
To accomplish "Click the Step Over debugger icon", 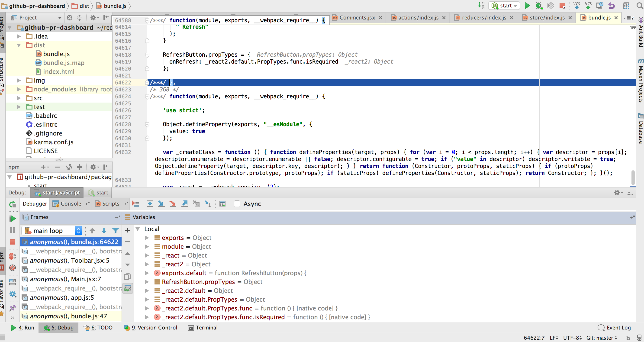I will pyautogui.click(x=150, y=204).
